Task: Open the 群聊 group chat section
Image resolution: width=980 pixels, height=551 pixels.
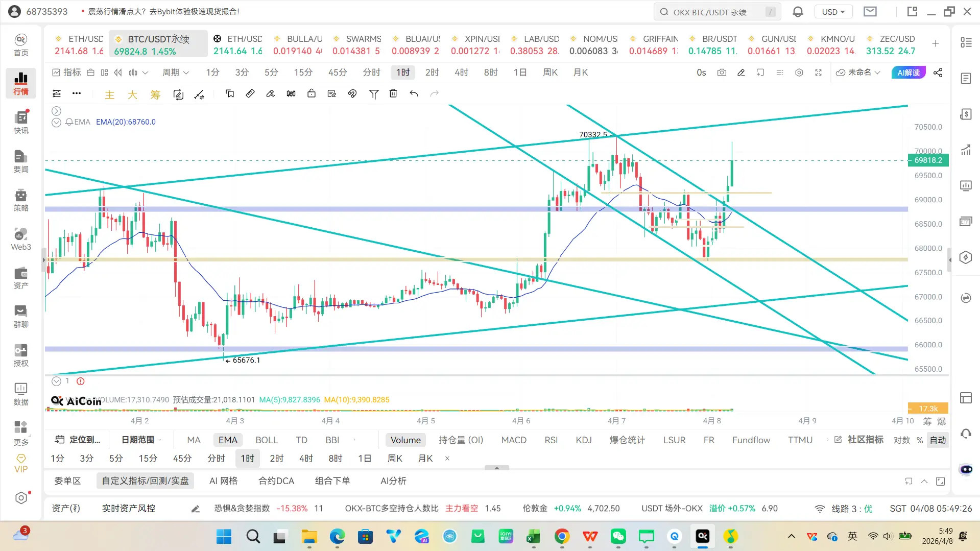Action: 21,317
